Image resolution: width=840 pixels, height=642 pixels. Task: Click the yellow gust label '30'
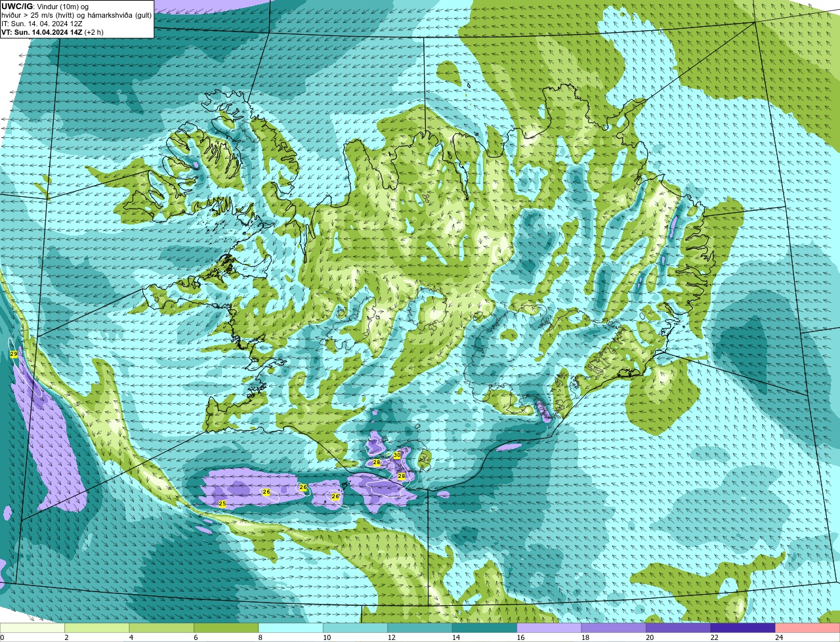(397, 455)
